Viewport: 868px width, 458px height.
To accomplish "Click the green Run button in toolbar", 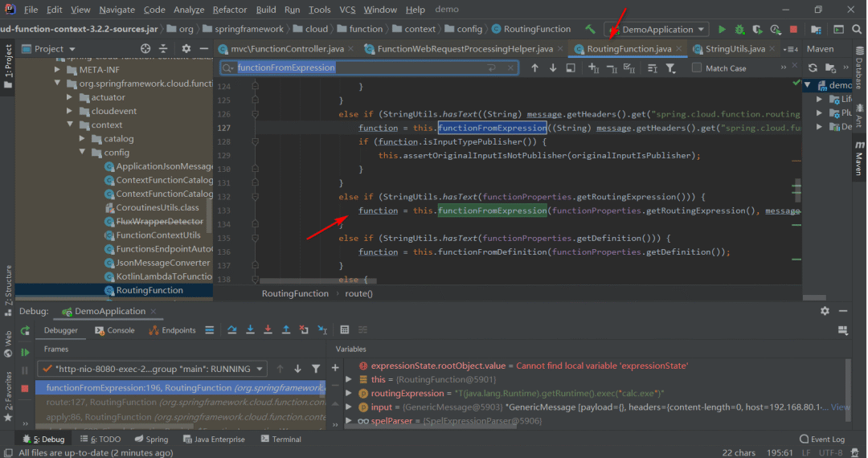I will click(x=722, y=30).
